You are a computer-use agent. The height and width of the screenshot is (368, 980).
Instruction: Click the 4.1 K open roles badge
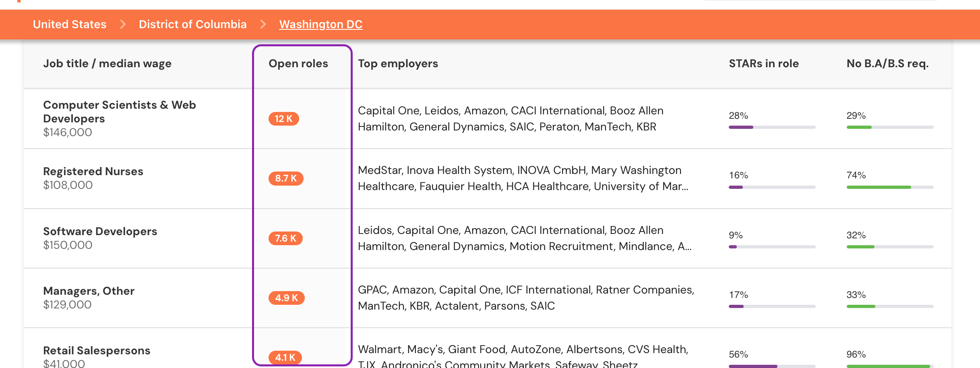pos(285,357)
